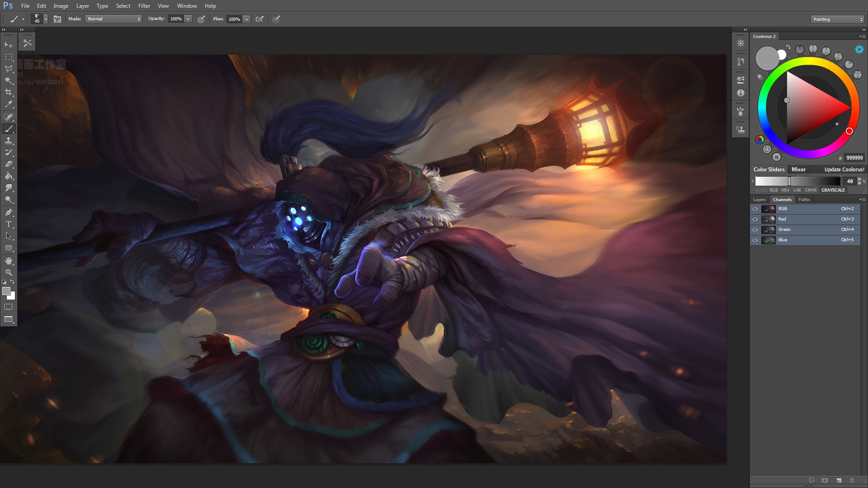The image size is (868, 488).
Task: Open the brush blending Mode dropdown
Action: [113, 19]
